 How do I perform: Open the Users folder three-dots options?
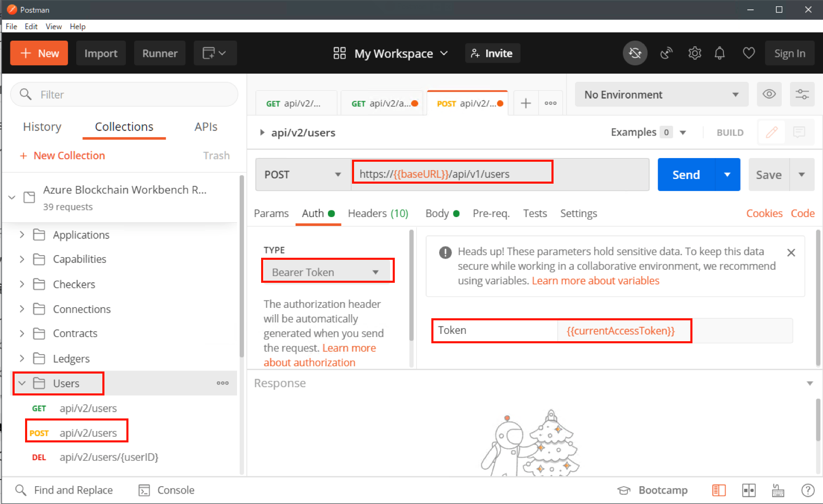point(222,383)
